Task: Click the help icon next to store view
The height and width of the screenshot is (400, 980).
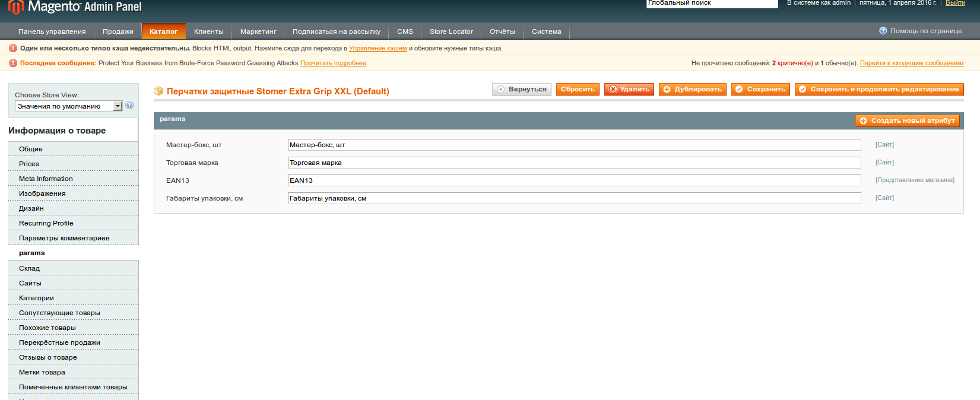Action: pos(129,106)
